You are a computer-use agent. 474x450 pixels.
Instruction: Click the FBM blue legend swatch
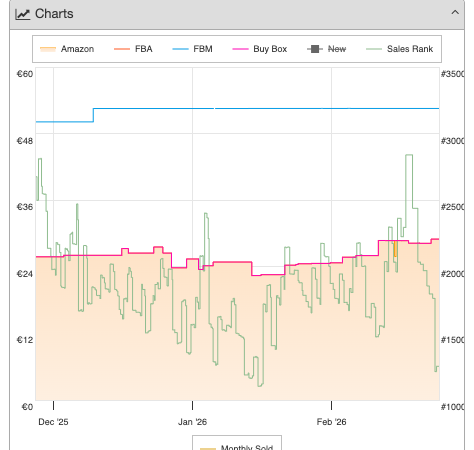tap(180, 49)
